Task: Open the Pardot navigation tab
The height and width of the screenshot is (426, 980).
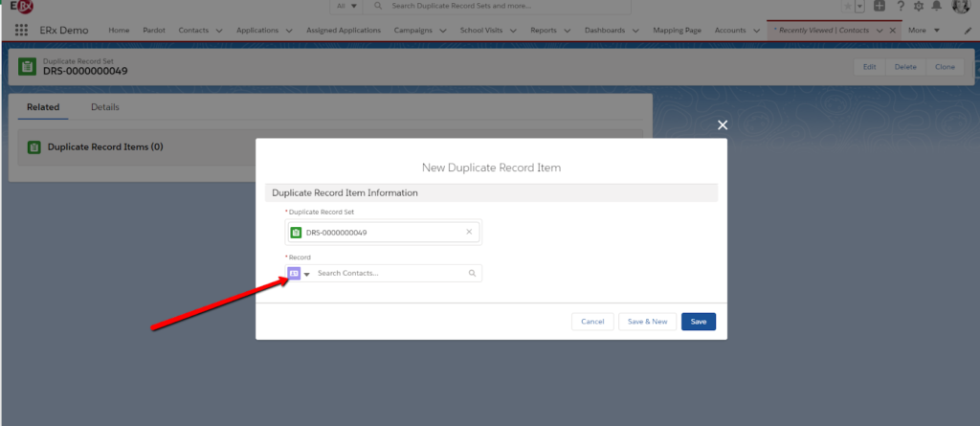Action: [154, 31]
